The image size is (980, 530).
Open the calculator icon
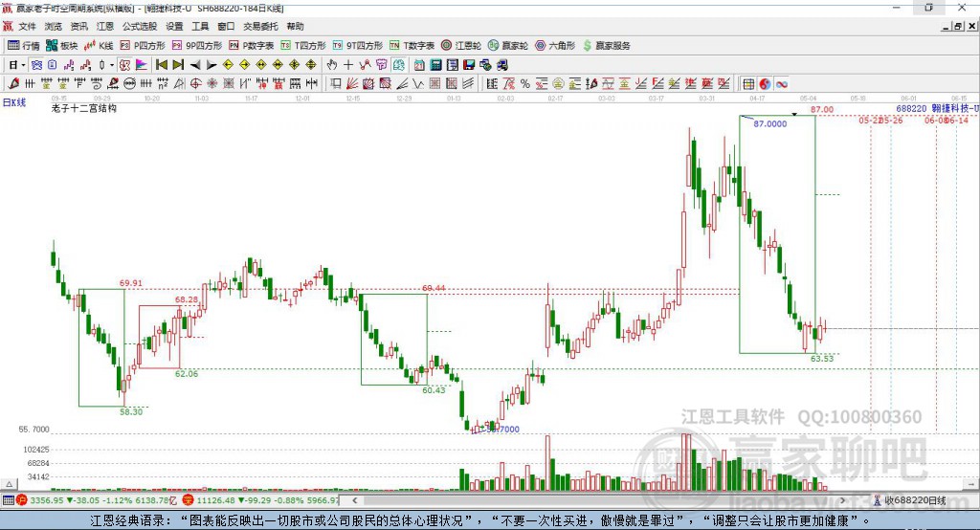(435, 65)
